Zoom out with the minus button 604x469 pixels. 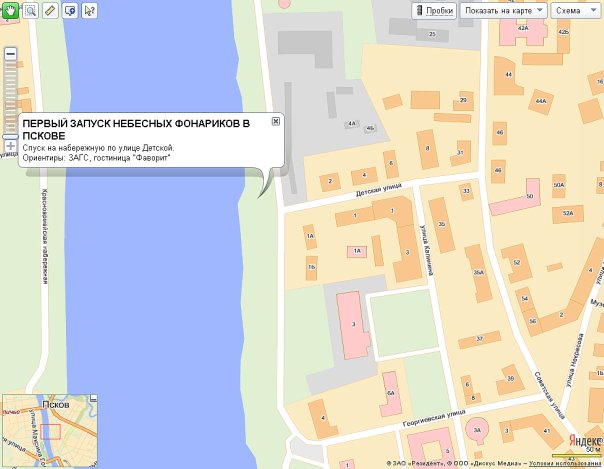tap(11, 54)
